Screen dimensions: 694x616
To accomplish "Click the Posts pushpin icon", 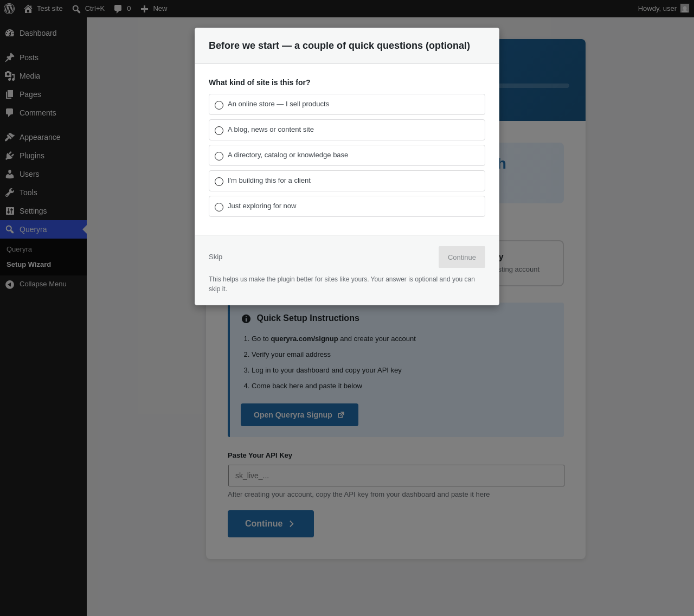I will click(10, 57).
